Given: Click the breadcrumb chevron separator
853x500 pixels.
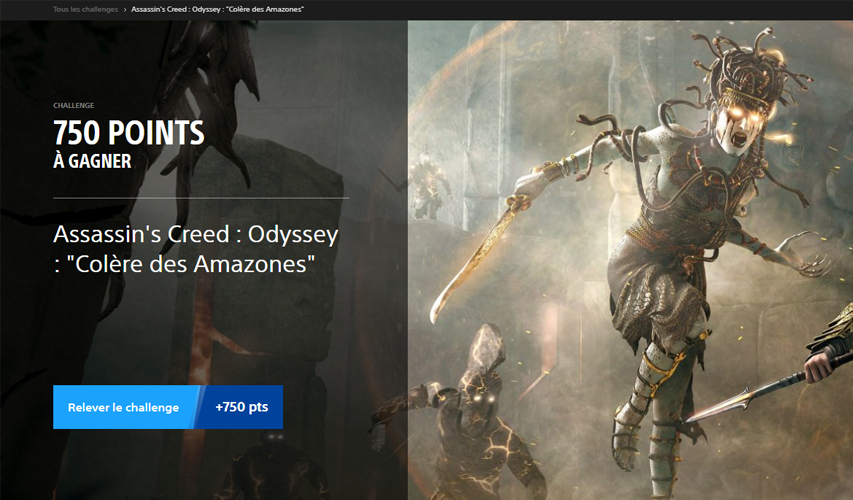Looking at the screenshot, I should coord(125,9).
